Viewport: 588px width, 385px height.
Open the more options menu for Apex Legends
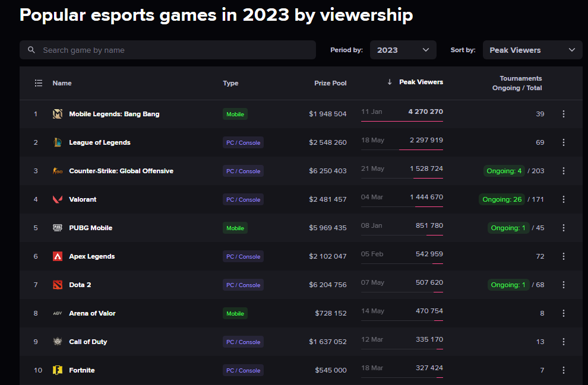(563, 256)
